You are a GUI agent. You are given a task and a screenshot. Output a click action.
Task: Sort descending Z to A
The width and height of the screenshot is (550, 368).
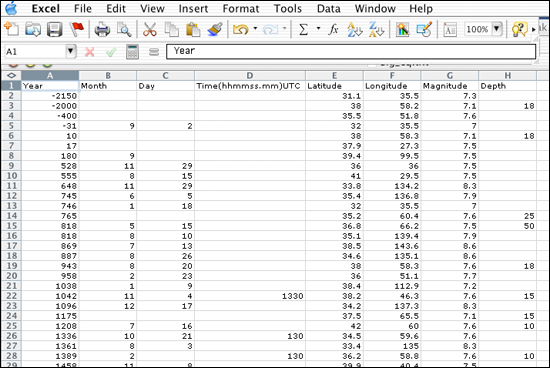click(376, 29)
